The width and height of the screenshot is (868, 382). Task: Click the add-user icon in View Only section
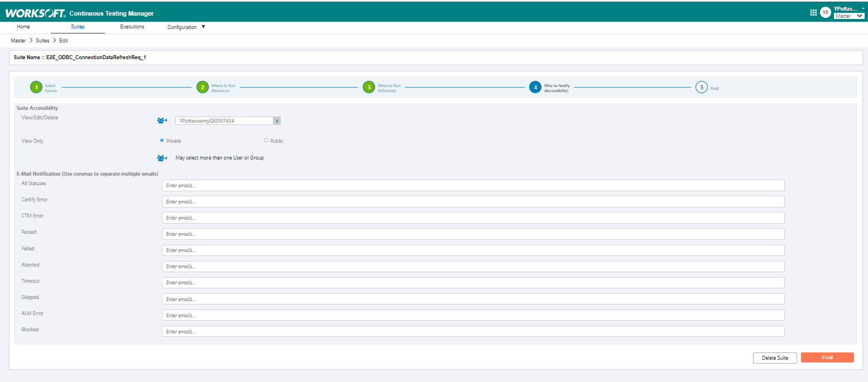pos(162,158)
